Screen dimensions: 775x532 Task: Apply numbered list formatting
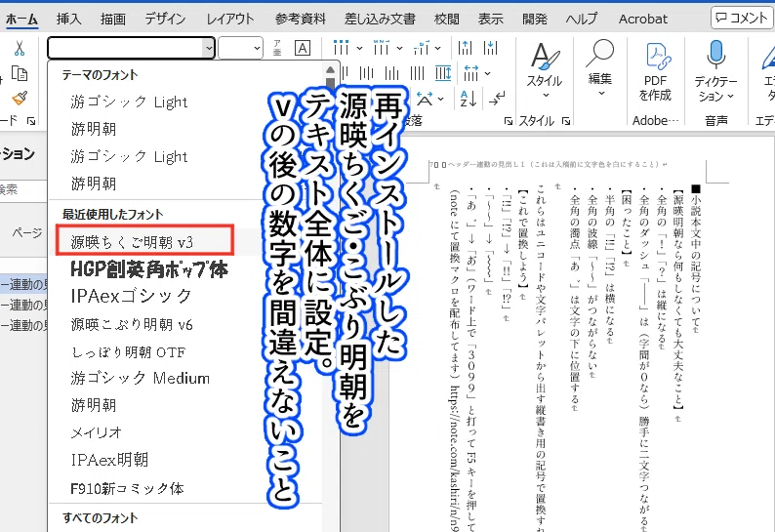click(x=381, y=48)
